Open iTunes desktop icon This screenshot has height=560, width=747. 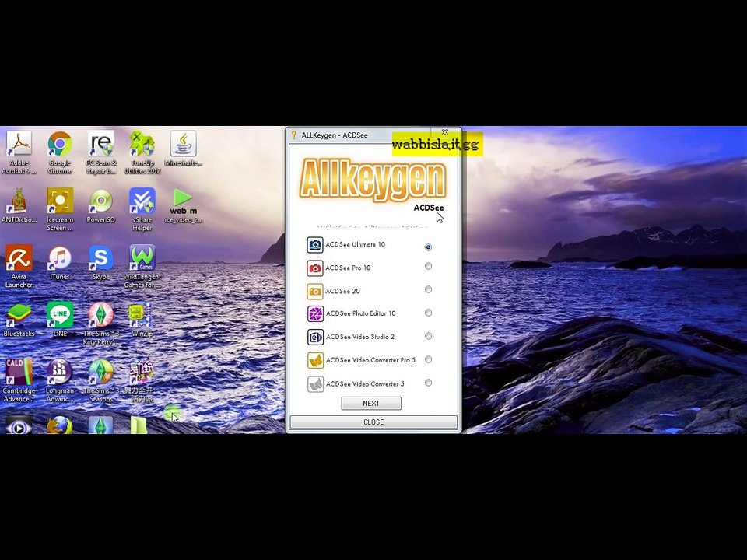point(60,262)
